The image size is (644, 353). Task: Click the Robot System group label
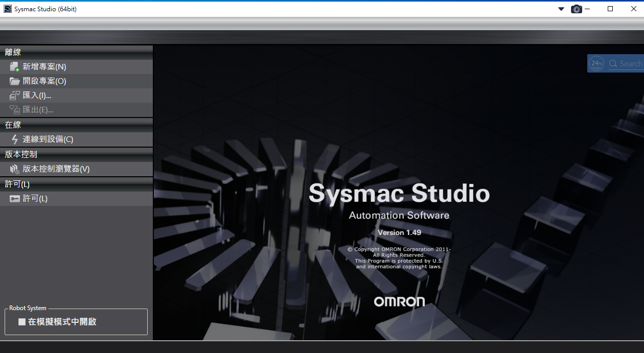[x=28, y=308]
